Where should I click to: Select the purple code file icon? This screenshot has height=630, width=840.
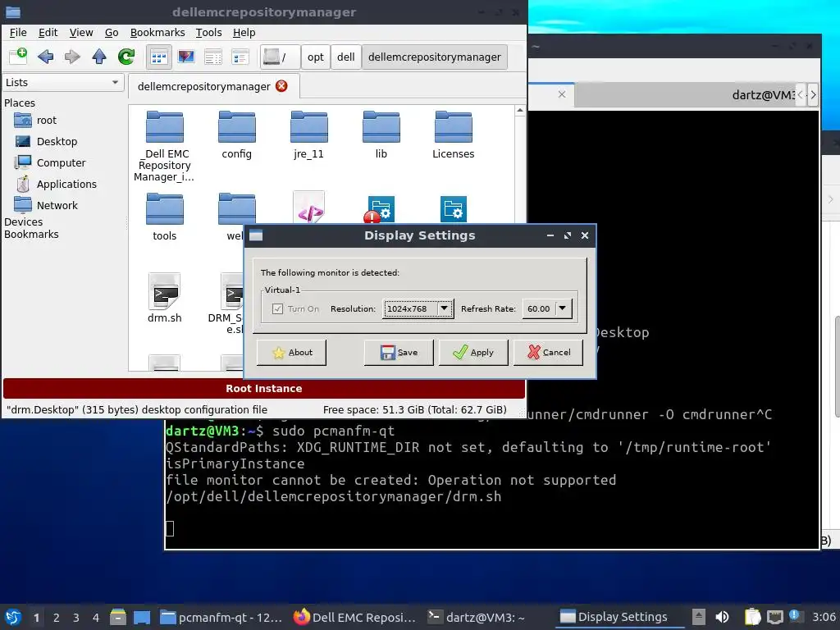tap(309, 208)
